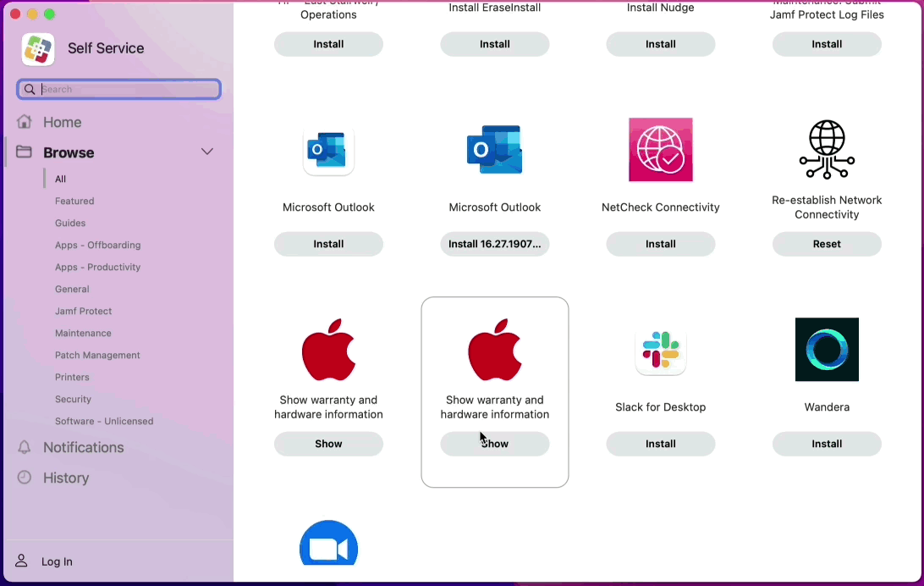Image resolution: width=924 pixels, height=586 pixels.
Task: Click Install 16.27.1907... button for Outlook
Action: click(494, 244)
